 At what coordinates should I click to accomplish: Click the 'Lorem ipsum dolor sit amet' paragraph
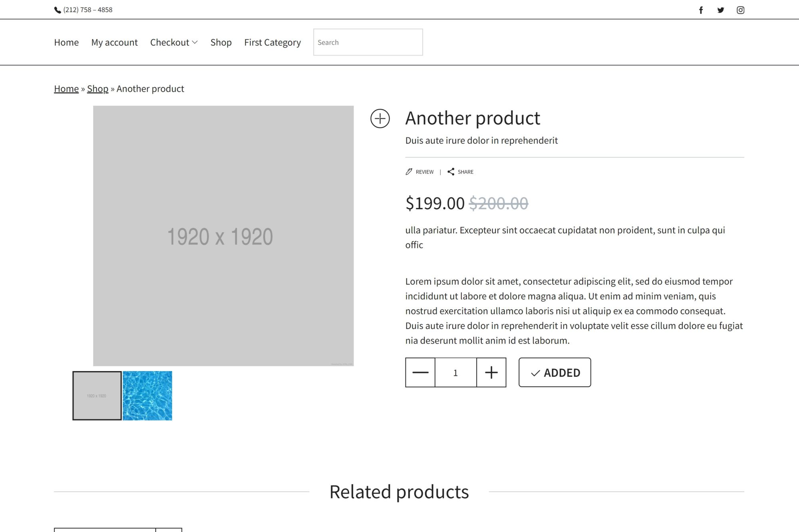point(574,311)
